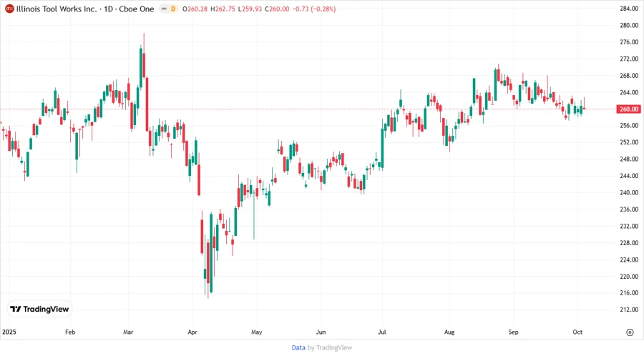Open the 'Data' link in footer
The height and width of the screenshot is (356, 644).
click(298, 347)
